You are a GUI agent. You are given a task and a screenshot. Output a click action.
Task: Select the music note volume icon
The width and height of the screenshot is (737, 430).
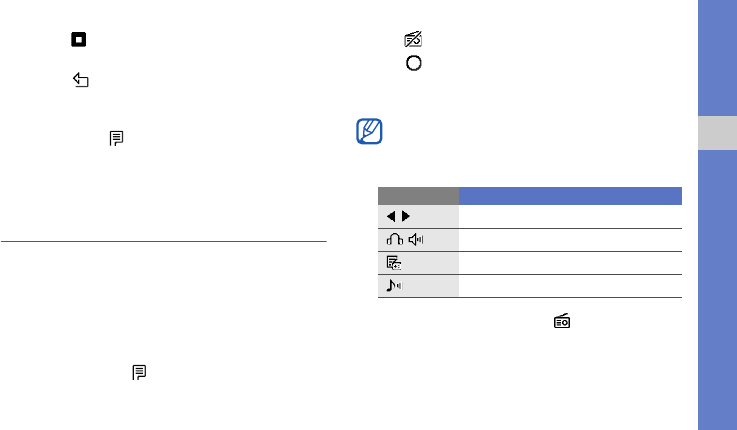394,285
